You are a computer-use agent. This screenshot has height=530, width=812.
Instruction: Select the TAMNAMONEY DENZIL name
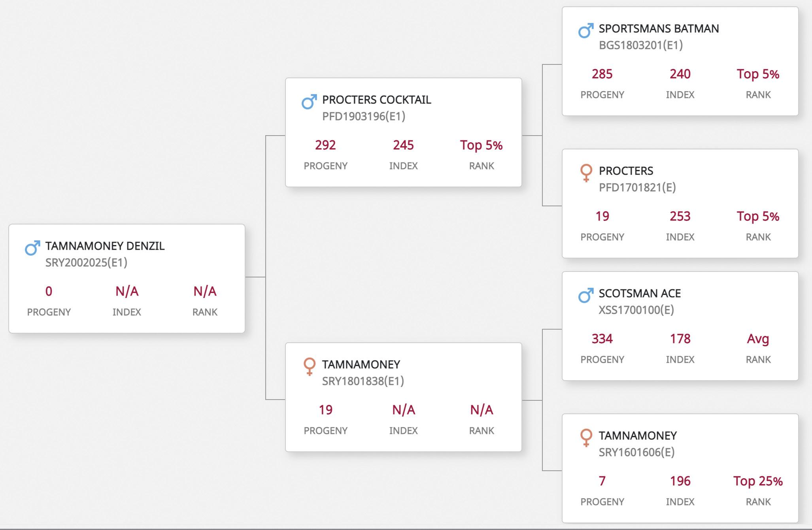[x=105, y=246]
